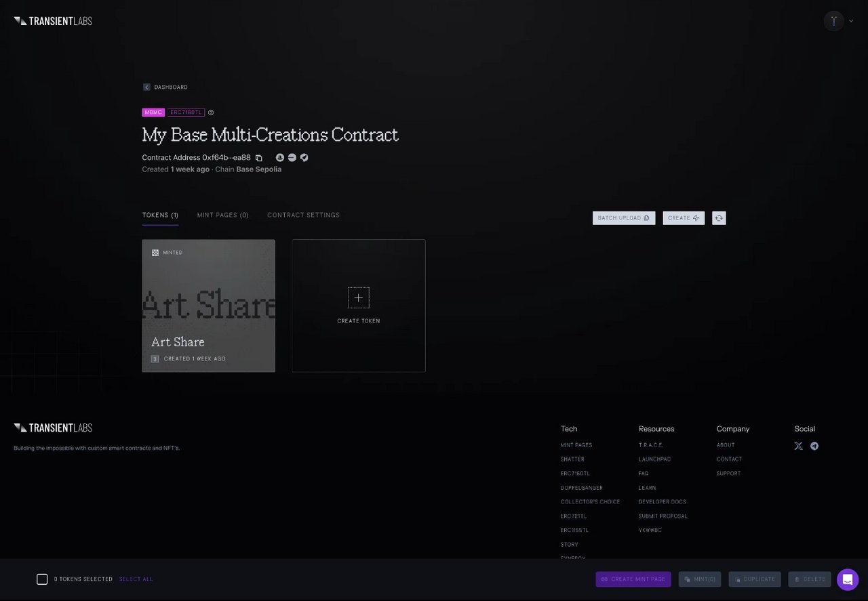This screenshot has width=868, height=601.
Task: Open footer ERC7160TL link
Action: 575,474
